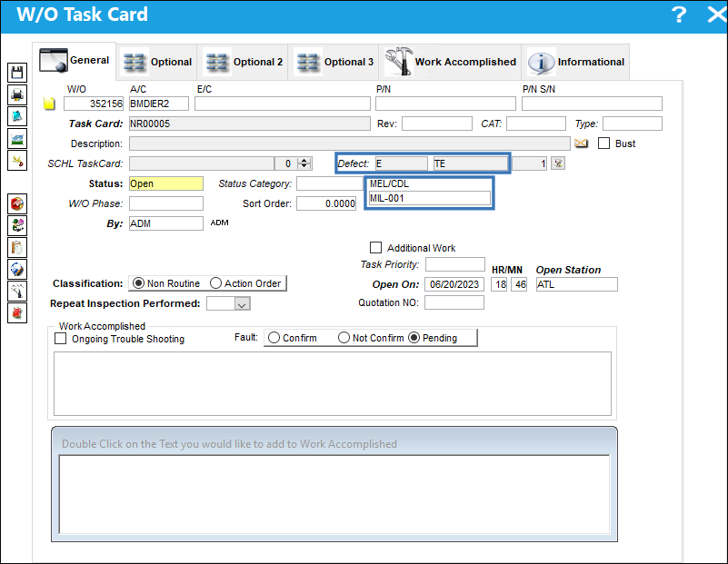This screenshot has width=728, height=564.
Task: Click the Work Accomplished text area
Action: pos(333,383)
